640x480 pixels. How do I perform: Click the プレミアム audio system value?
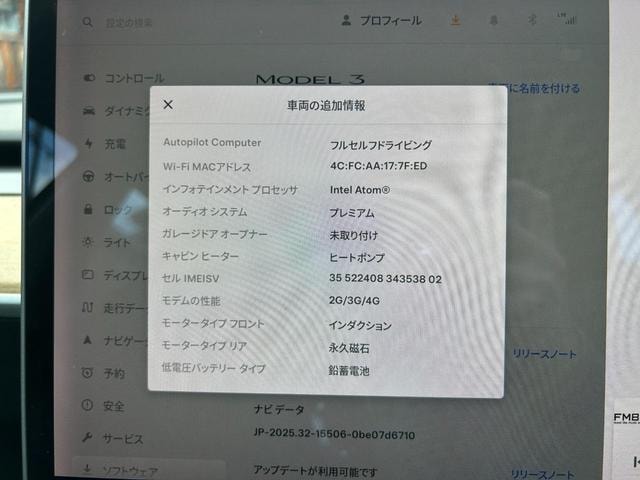point(352,213)
